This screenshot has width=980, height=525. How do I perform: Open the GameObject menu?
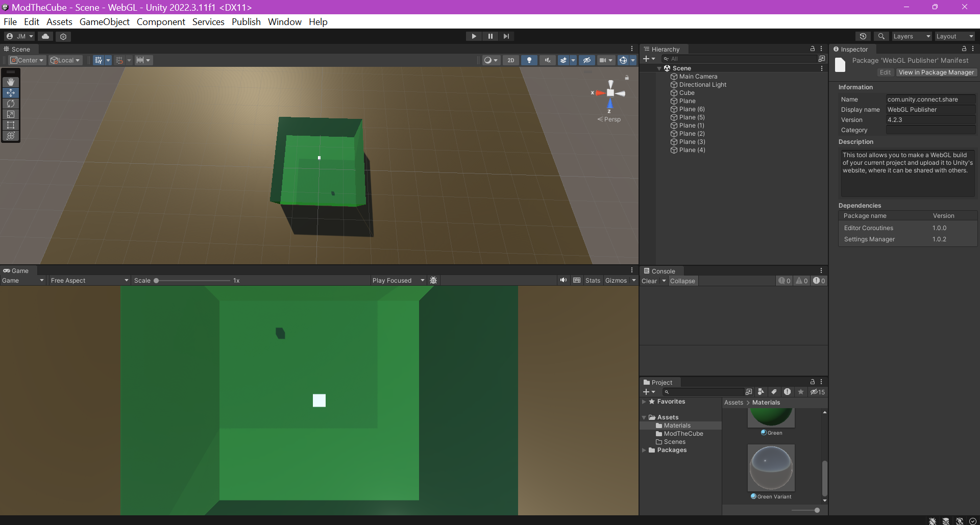tap(104, 21)
